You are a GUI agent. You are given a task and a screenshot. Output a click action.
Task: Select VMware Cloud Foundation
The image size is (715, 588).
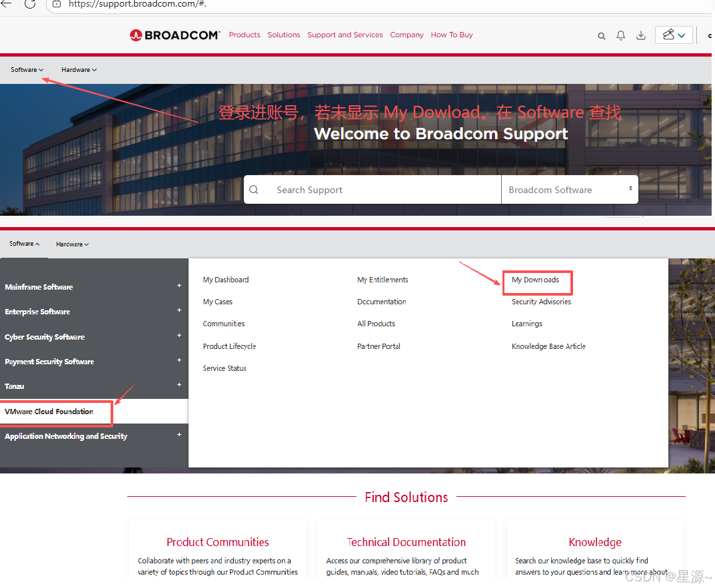coord(49,412)
